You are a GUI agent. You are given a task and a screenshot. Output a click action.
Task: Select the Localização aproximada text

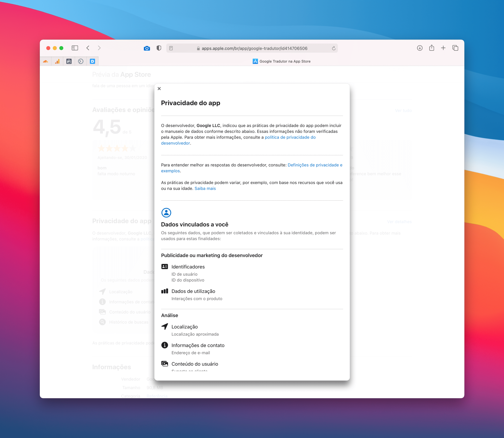point(195,334)
